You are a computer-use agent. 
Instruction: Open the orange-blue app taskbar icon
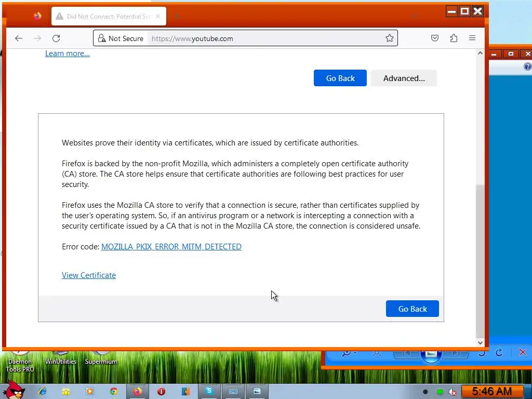click(x=185, y=392)
